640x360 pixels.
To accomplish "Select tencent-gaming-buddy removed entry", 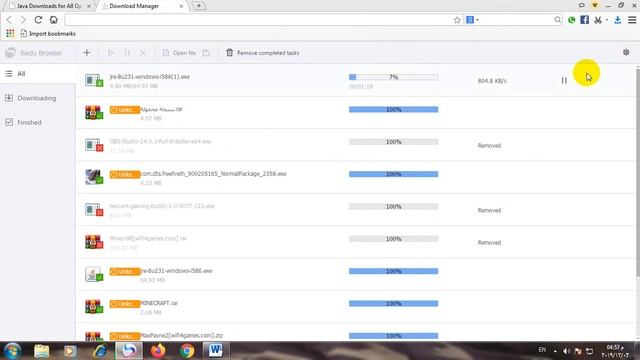I will pyautogui.click(x=162, y=206).
